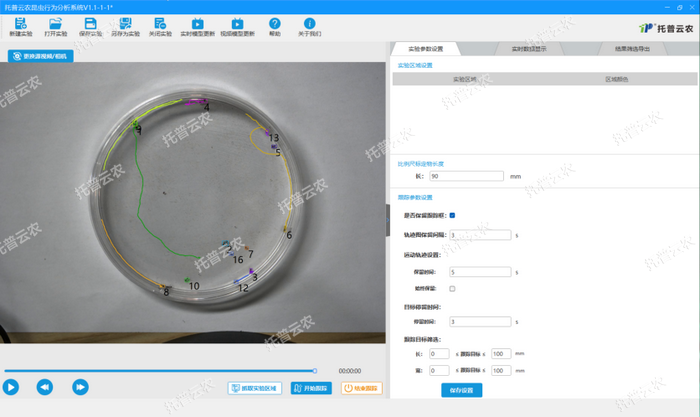Click the 保存实验 (Save Experiment) icon
Image resolution: width=700 pixels, height=417 pixels.
click(91, 23)
